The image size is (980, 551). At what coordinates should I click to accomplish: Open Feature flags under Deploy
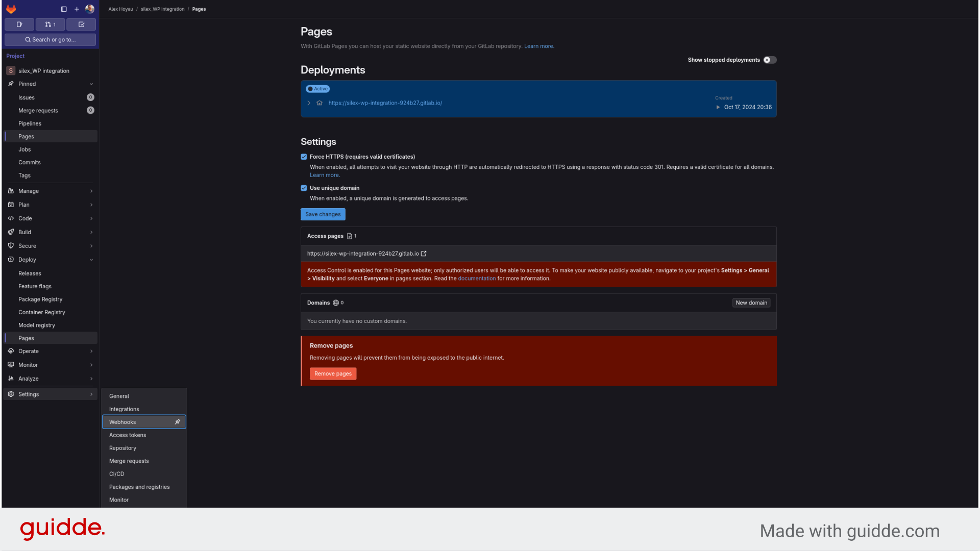point(51,286)
